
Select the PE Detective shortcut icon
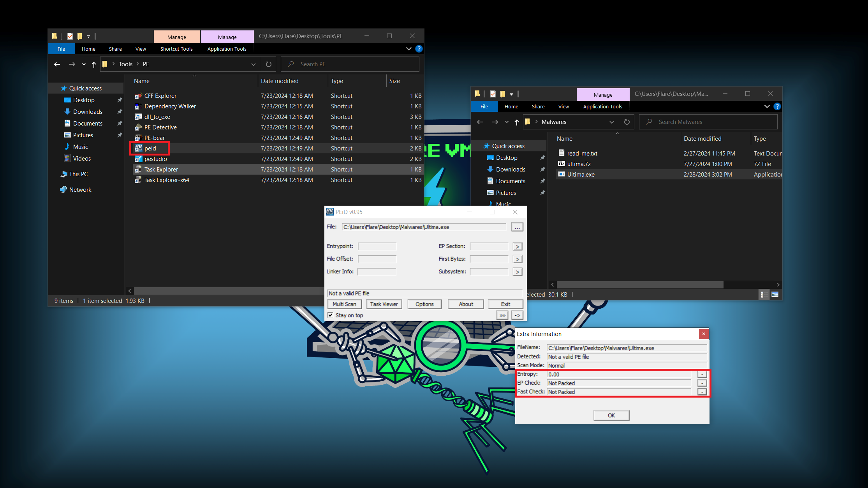click(x=138, y=127)
